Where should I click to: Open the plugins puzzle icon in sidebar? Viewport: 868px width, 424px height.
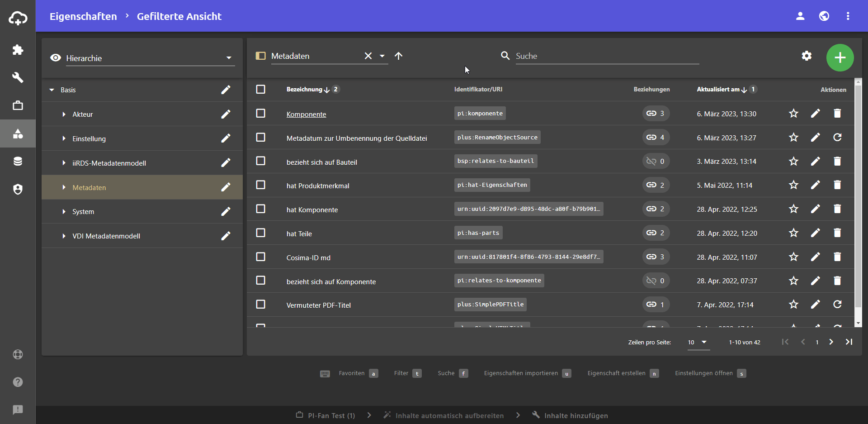tap(18, 50)
